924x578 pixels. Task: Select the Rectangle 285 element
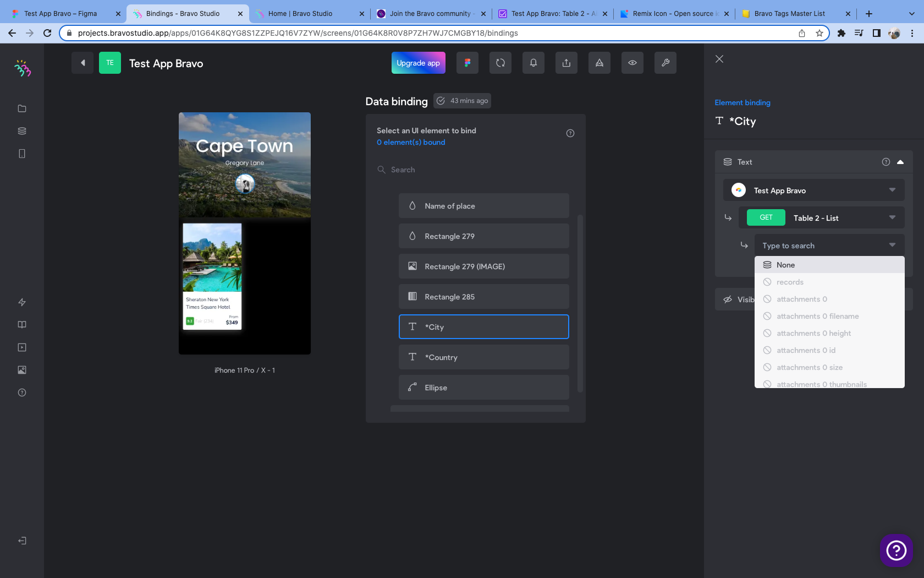484,297
